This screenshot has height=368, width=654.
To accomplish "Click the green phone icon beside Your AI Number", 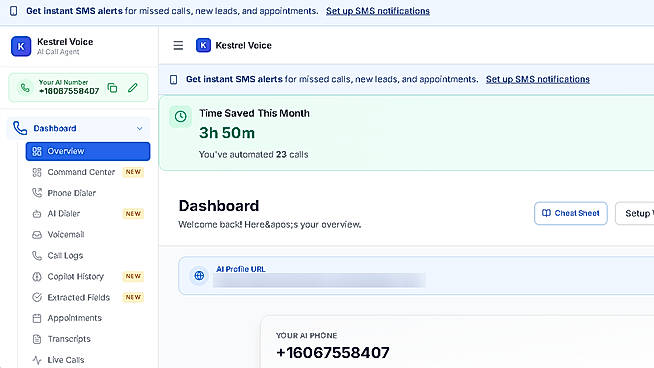I will (x=25, y=88).
